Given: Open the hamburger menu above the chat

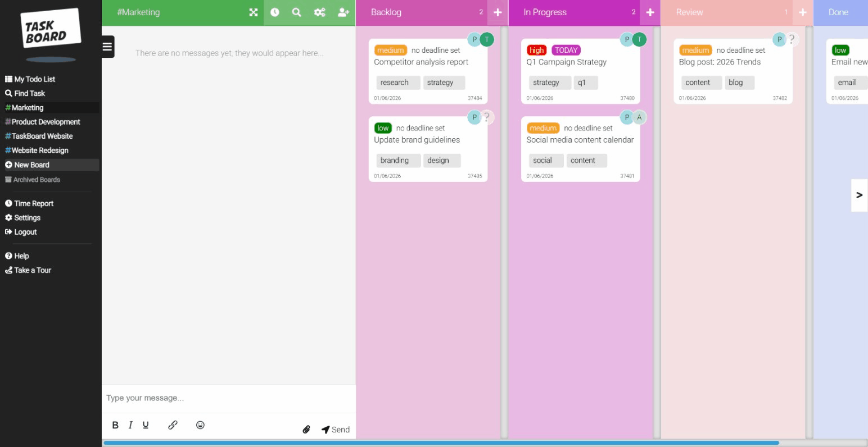Looking at the screenshot, I should (107, 47).
